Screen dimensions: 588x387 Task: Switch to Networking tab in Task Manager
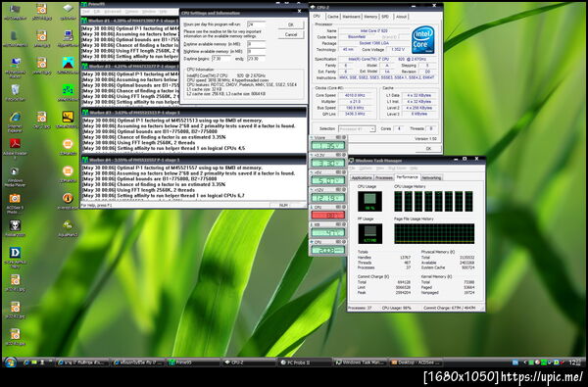point(431,177)
